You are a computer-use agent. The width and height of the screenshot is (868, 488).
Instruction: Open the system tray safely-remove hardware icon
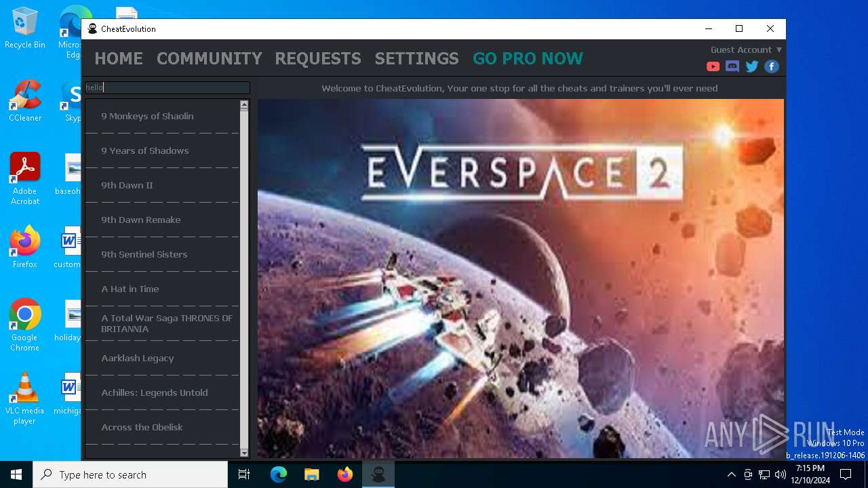(748, 474)
